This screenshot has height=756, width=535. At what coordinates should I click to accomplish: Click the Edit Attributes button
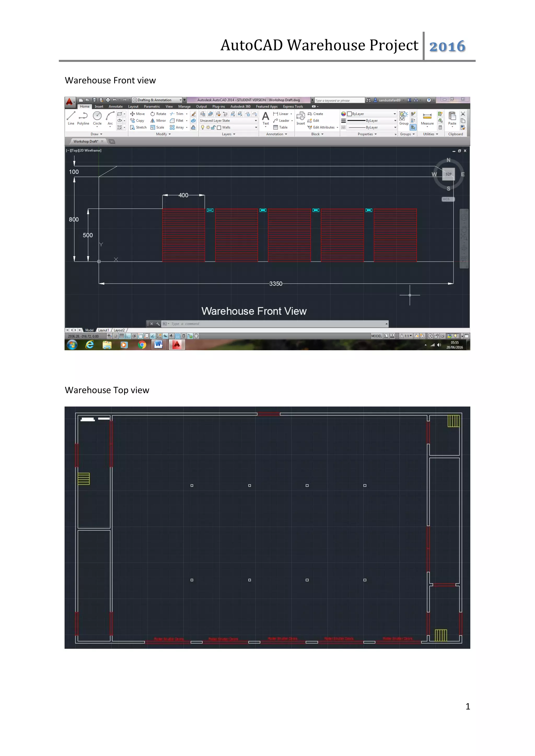click(321, 127)
